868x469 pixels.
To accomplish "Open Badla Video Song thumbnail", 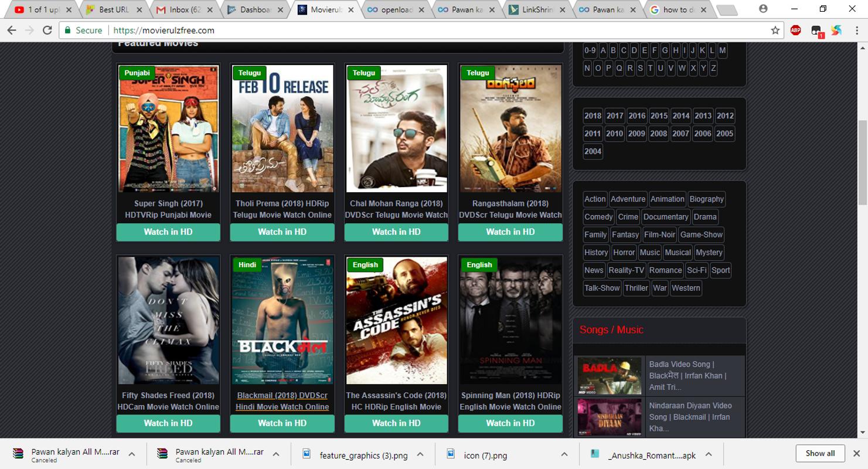I will point(610,376).
